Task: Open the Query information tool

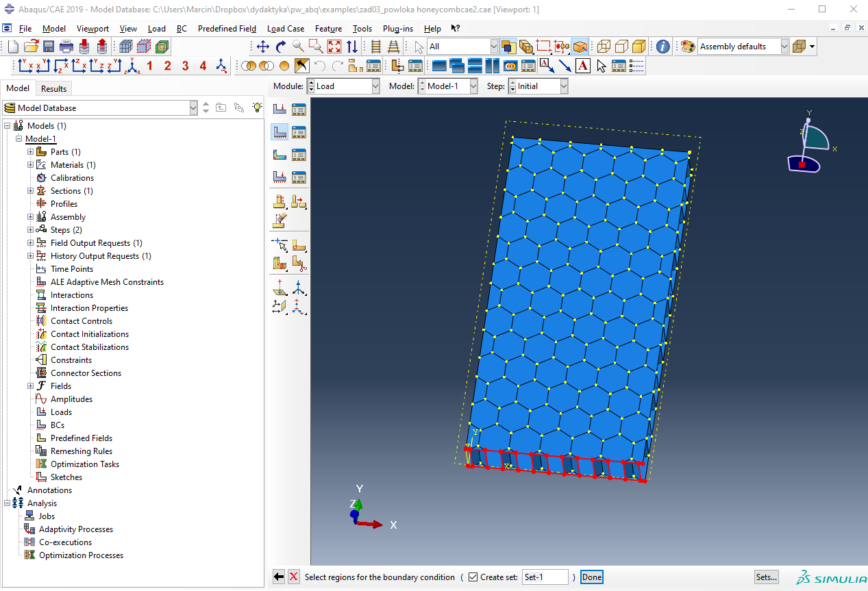Action: [662, 47]
